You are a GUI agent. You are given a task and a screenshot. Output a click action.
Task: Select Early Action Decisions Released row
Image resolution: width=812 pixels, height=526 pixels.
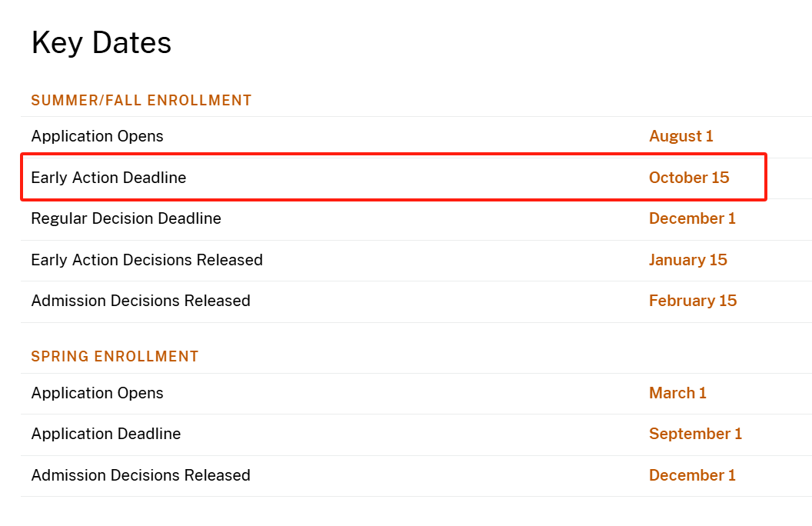416,261
